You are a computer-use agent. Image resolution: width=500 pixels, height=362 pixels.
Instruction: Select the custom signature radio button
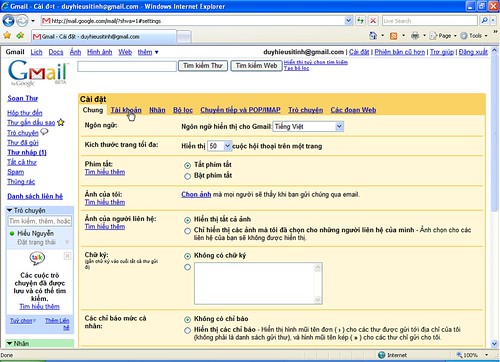(187, 267)
